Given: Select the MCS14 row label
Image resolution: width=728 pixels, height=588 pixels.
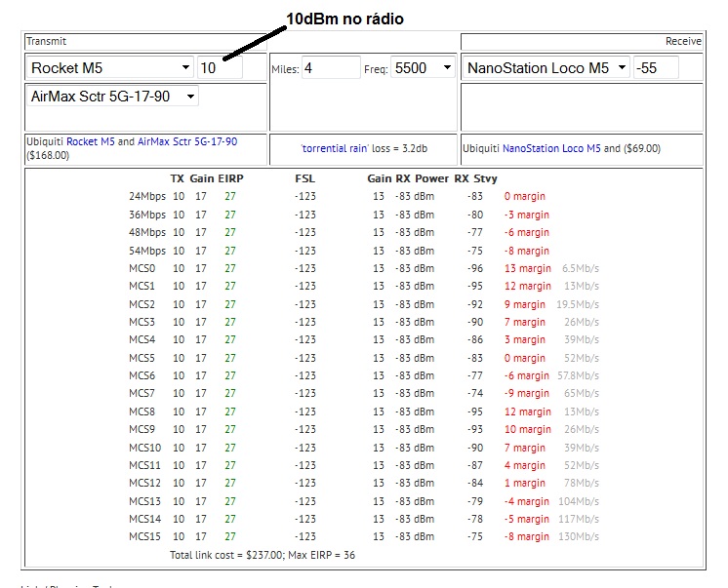Looking at the screenshot, I should [x=144, y=520].
